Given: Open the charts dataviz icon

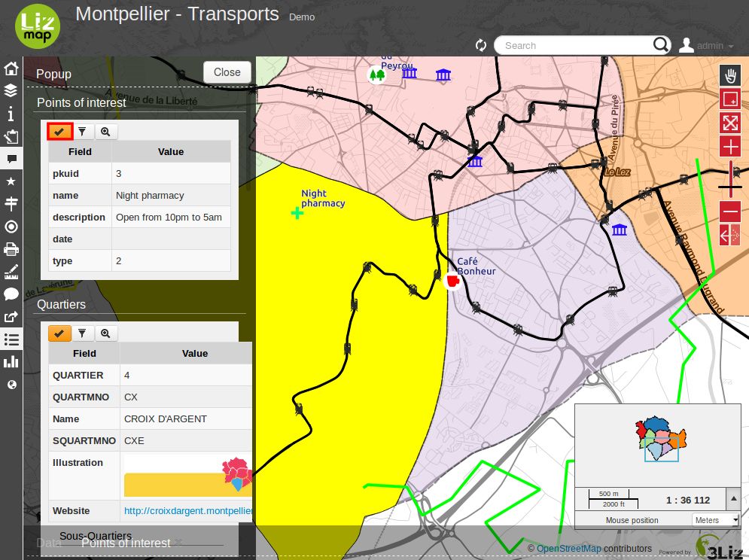Looking at the screenshot, I should pyautogui.click(x=11, y=362).
